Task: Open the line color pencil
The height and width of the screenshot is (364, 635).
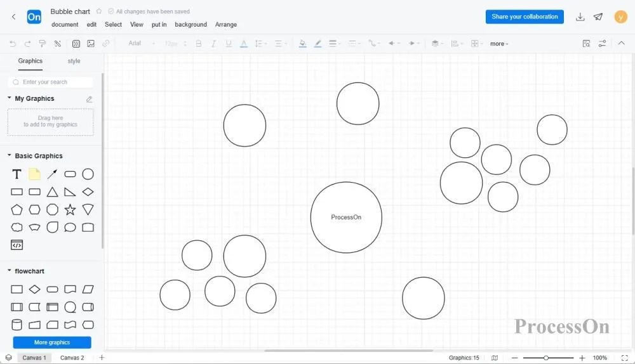Action: tap(318, 44)
